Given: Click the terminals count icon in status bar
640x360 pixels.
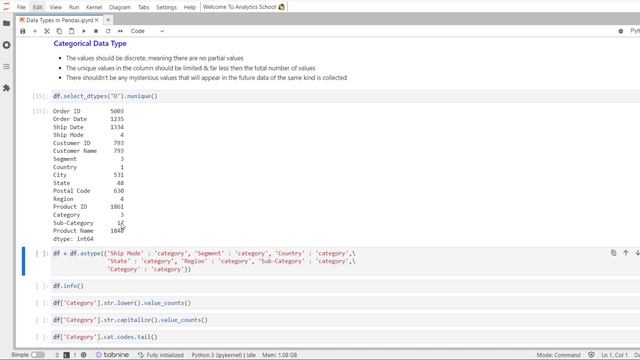Looking at the screenshot, I should click(67, 355).
